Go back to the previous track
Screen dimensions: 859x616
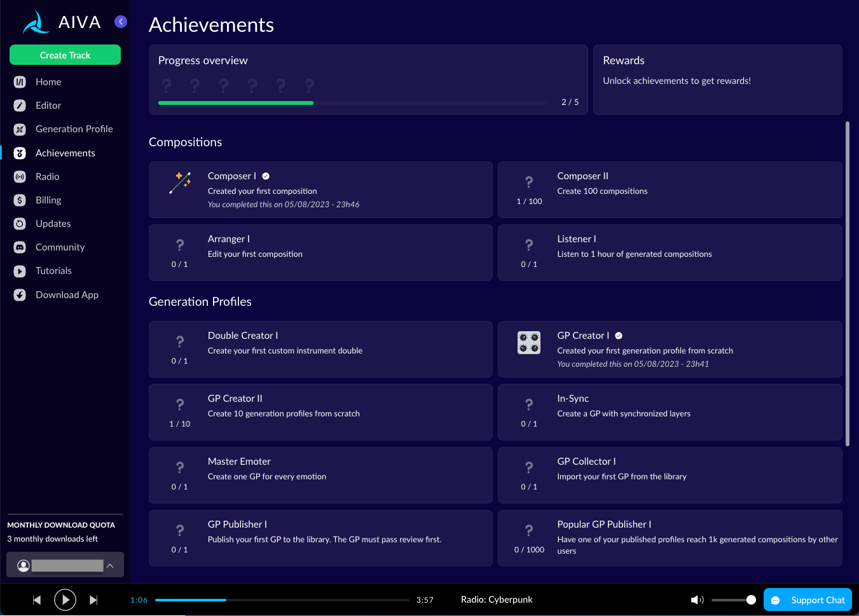[37, 599]
